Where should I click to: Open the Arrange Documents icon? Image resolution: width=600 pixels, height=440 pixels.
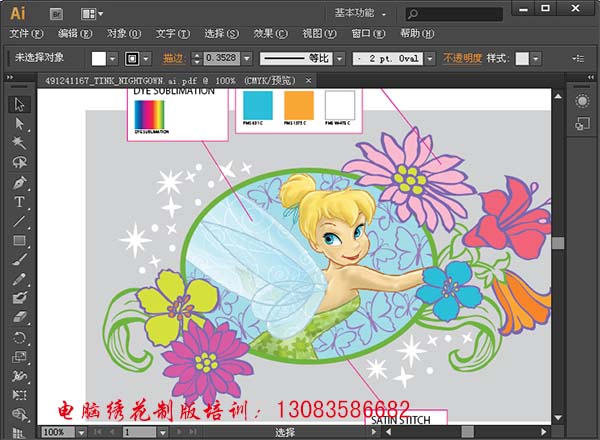(88, 14)
